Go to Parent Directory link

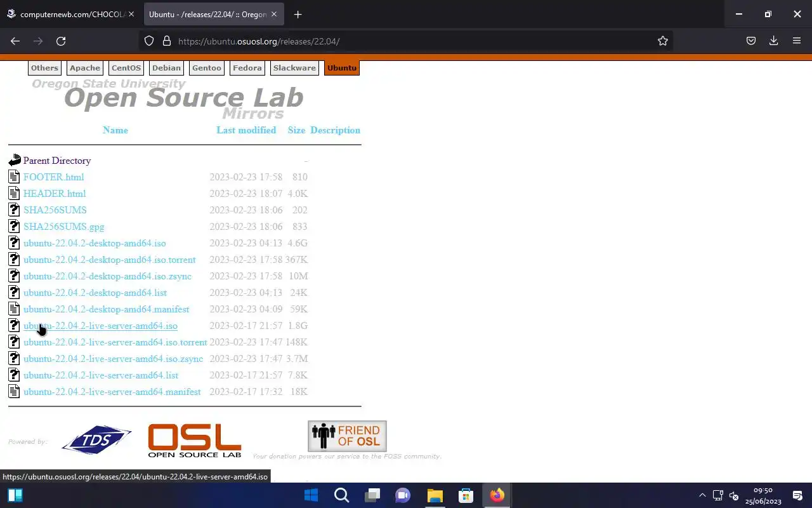(57, 161)
